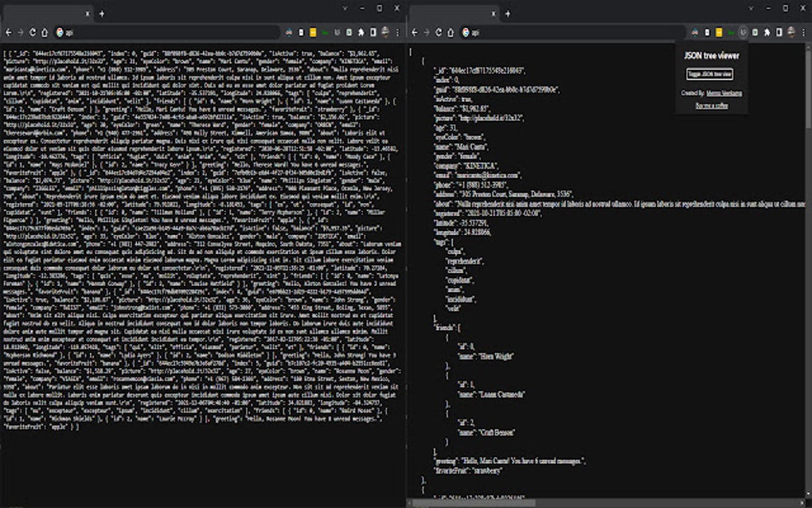
Task: Click the back navigation arrow in left window
Action: [x=7, y=33]
